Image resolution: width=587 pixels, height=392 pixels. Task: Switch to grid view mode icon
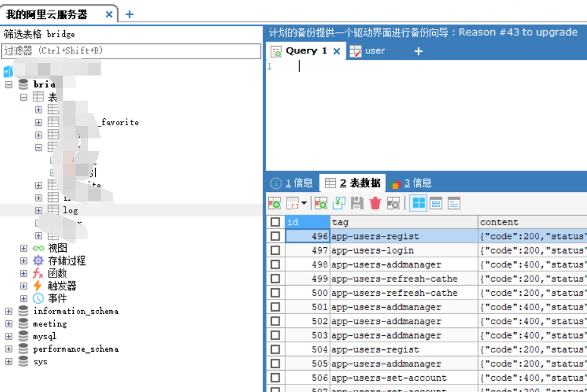pos(418,203)
